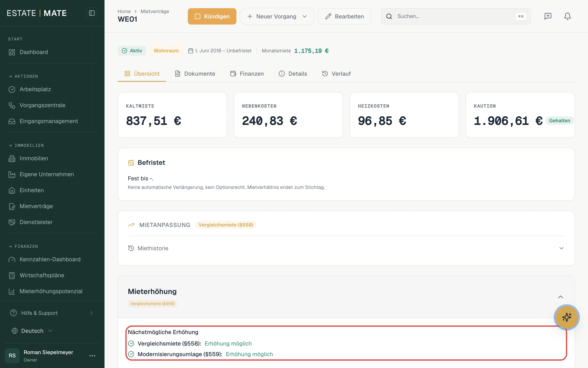588x368 pixels.
Task: Click the ⌘K shortcut badge
Action: coord(521,16)
